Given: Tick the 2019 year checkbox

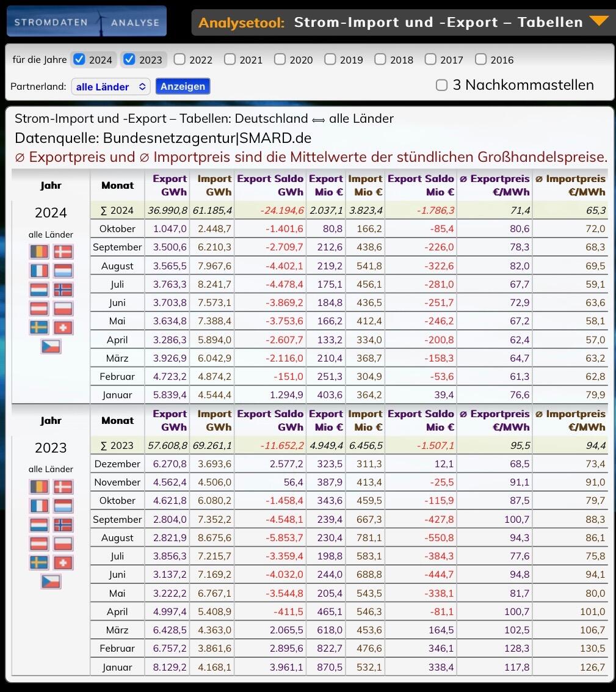Looking at the screenshot, I should click(330, 59).
